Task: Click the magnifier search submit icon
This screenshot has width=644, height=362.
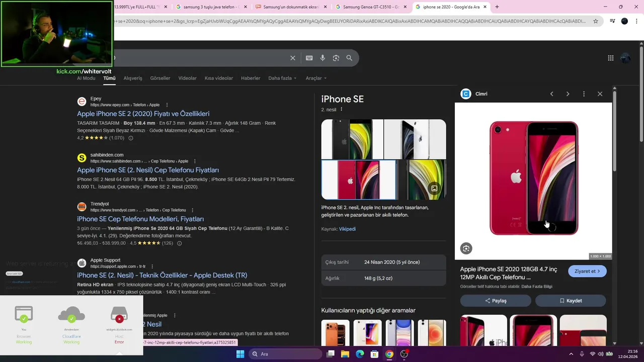Action: (349, 58)
